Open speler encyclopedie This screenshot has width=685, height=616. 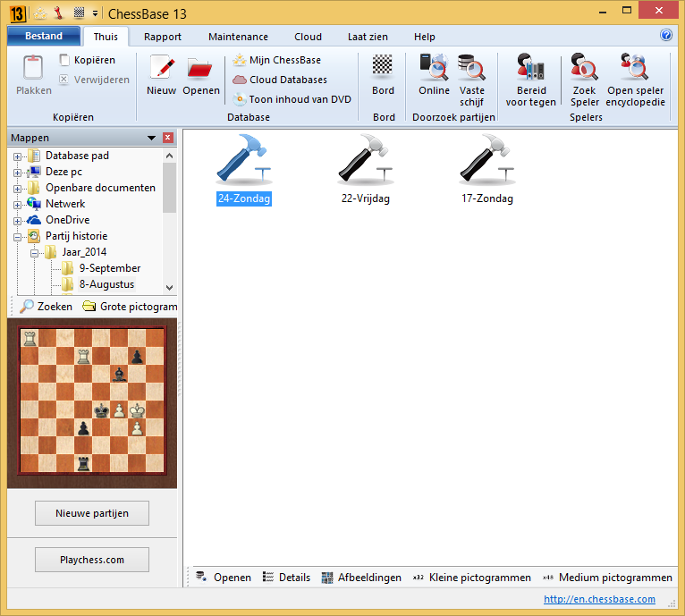click(x=635, y=80)
